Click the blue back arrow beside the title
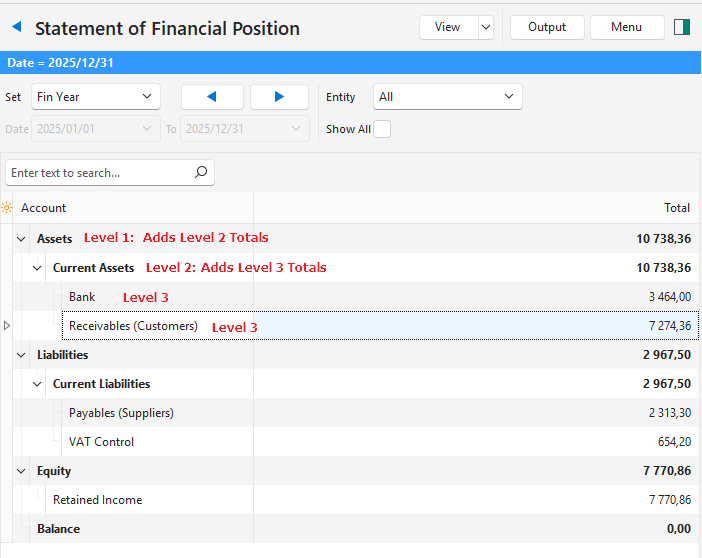 16,28
